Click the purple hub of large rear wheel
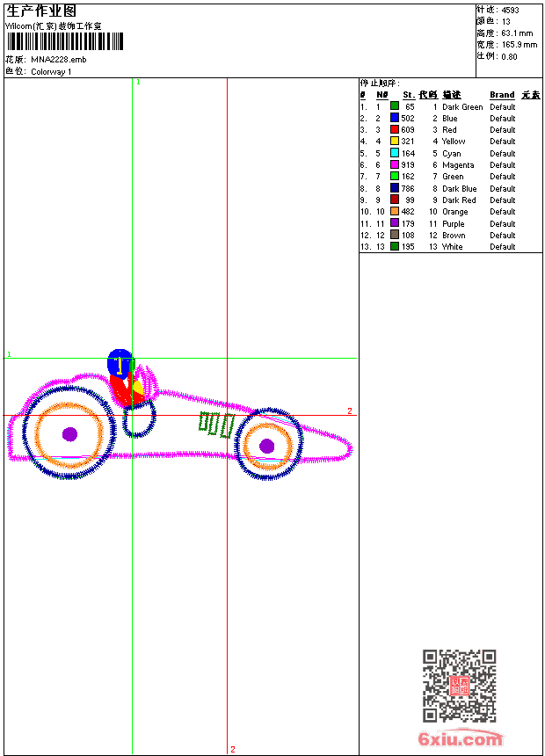This screenshot has height=756, width=545. (x=70, y=434)
